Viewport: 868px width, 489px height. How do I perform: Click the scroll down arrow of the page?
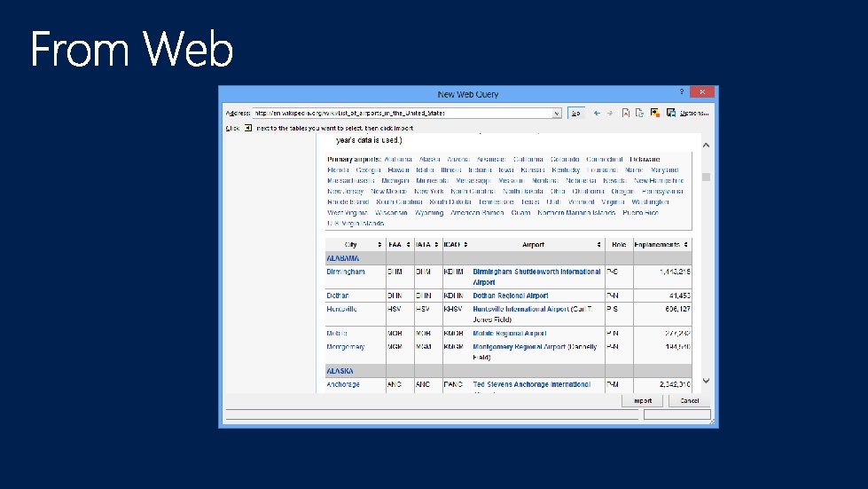[706, 381]
